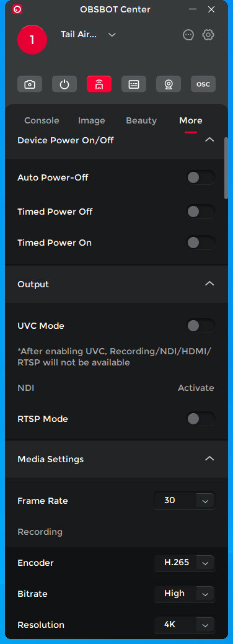This screenshot has width=233, height=644.
Task: Open the Encoder H.265 dropdown
Action: [185, 563]
